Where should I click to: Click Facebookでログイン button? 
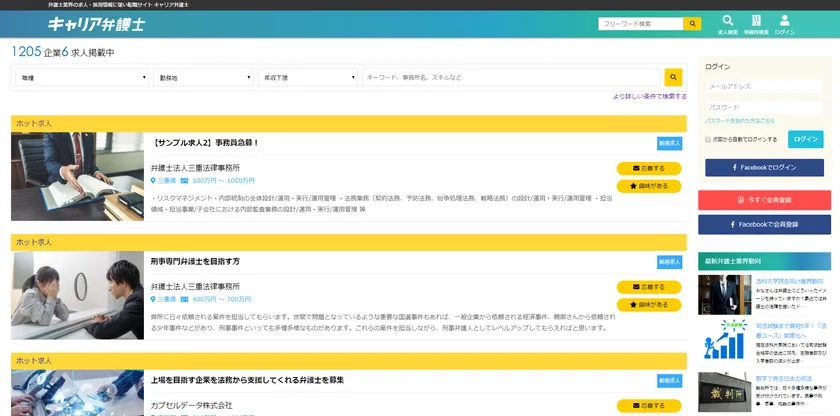(x=764, y=167)
